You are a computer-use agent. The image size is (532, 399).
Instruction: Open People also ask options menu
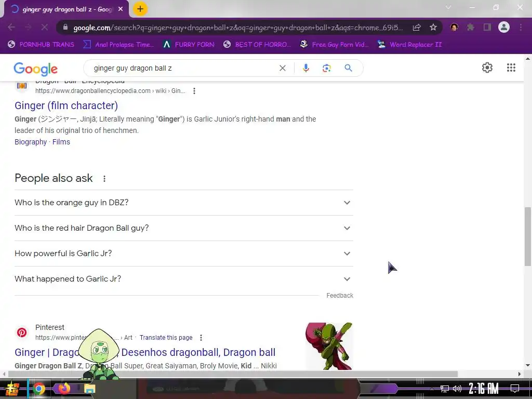[x=104, y=179]
